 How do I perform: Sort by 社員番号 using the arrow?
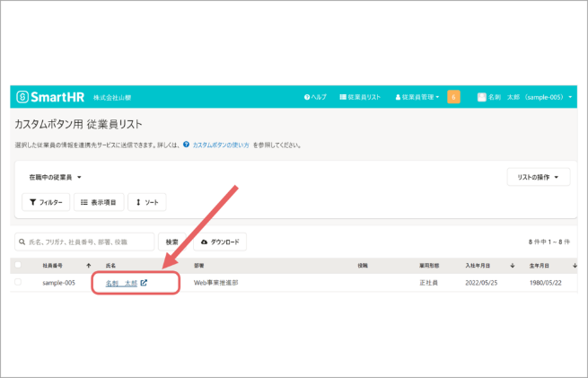[x=88, y=266]
